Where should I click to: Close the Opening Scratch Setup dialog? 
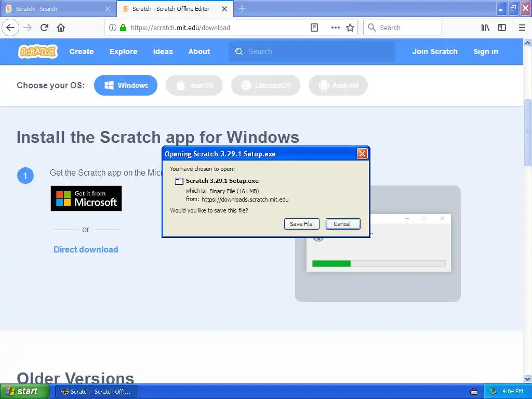click(362, 154)
